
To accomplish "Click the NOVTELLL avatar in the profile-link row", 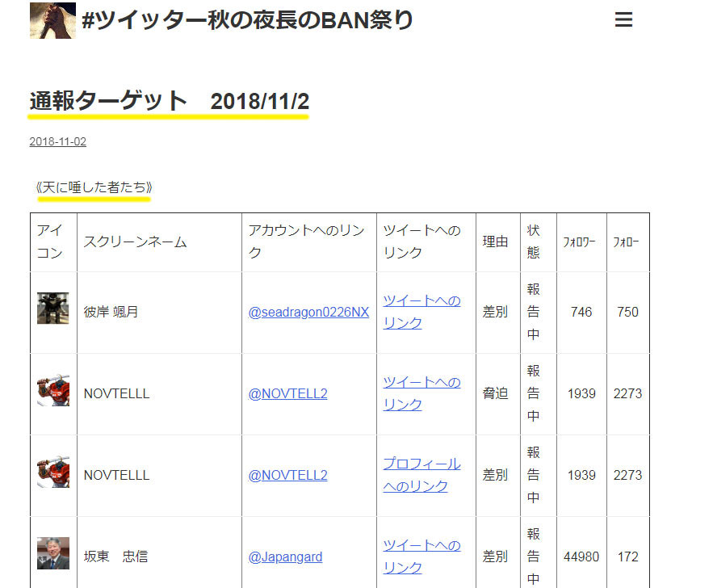I will (53, 472).
